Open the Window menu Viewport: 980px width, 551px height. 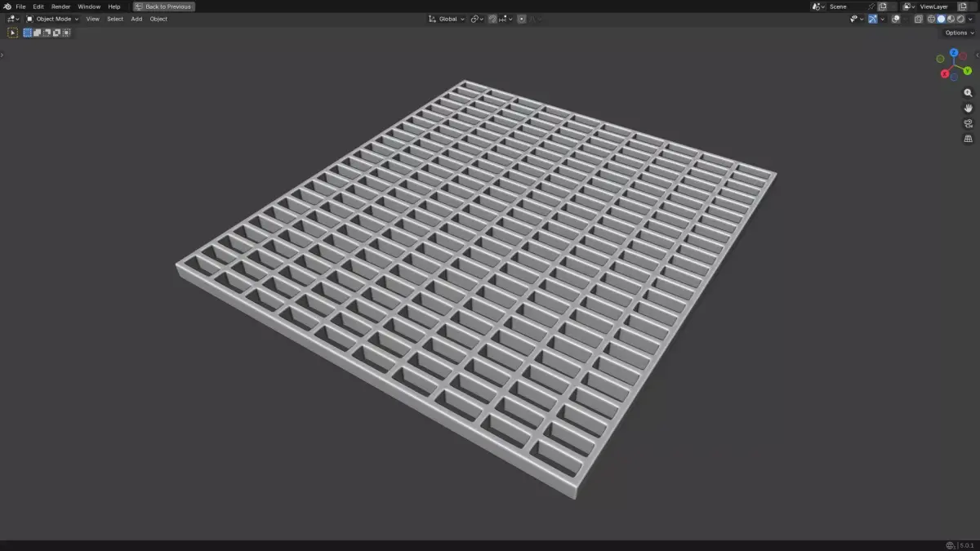pos(89,7)
